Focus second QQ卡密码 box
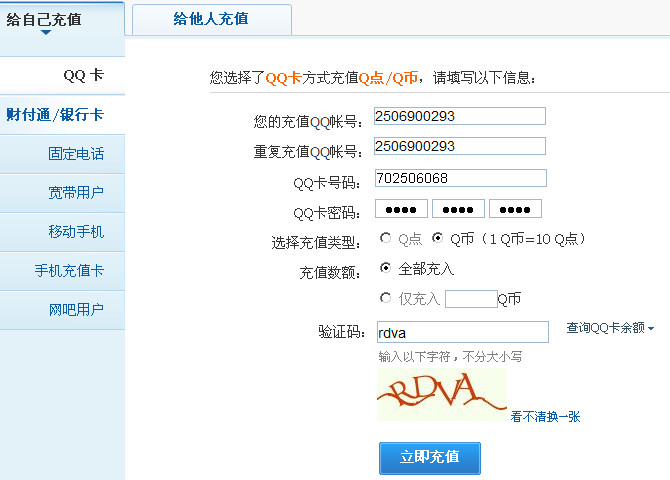The height and width of the screenshot is (480, 670). [458, 209]
